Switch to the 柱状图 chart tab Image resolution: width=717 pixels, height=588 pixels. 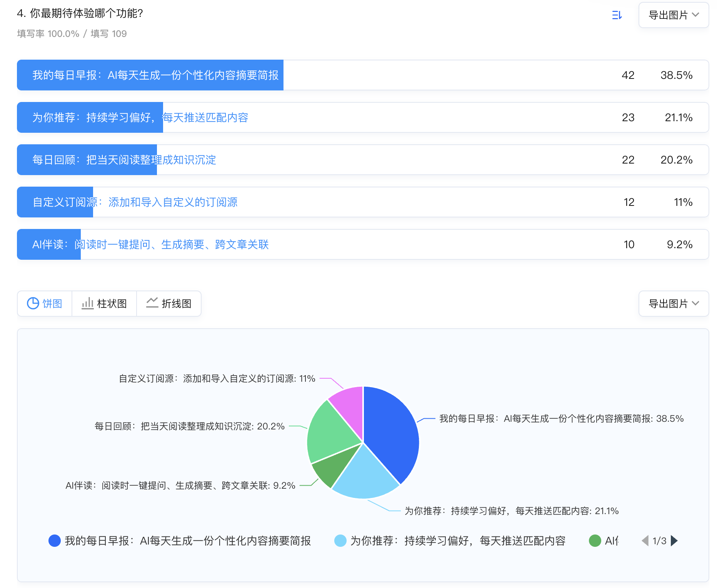pos(104,304)
